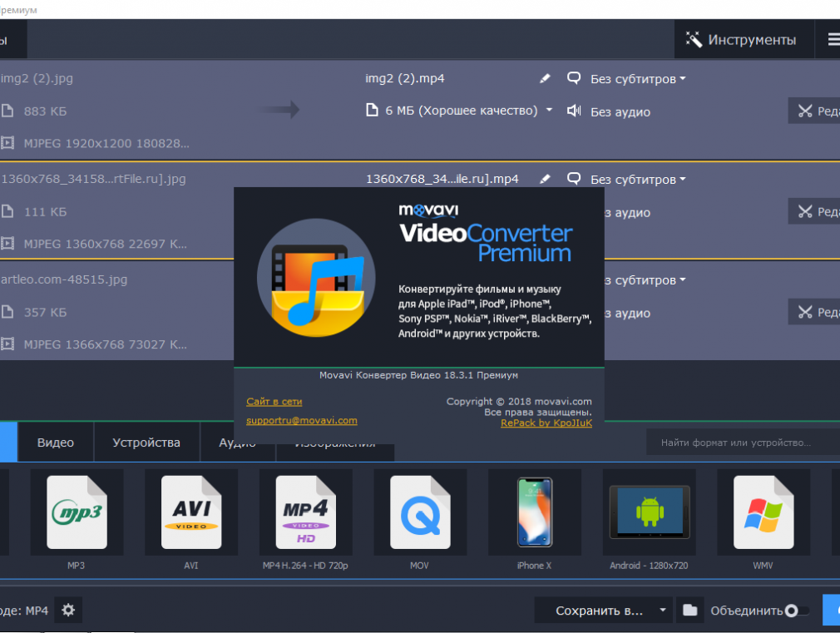
Task: Click the Без аудио label for img2 (2).mp4
Action: (620, 112)
